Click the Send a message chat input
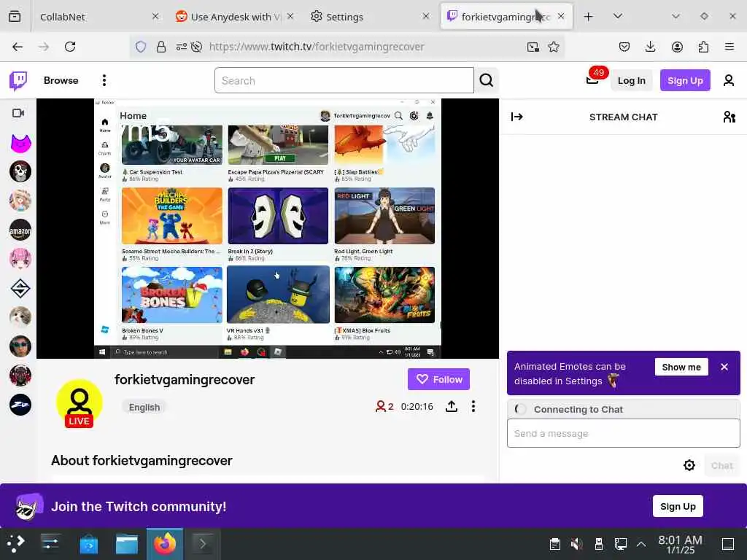 (x=623, y=433)
